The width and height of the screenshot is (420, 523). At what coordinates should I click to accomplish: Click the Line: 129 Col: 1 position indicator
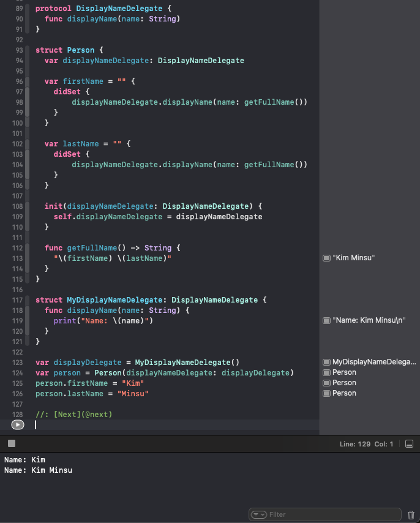(x=366, y=443)
